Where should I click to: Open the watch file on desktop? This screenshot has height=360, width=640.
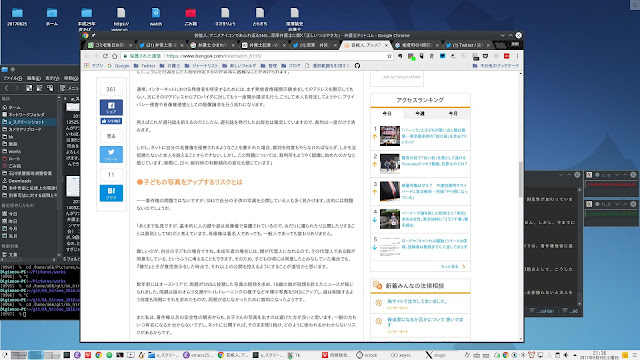pos(156,17)
